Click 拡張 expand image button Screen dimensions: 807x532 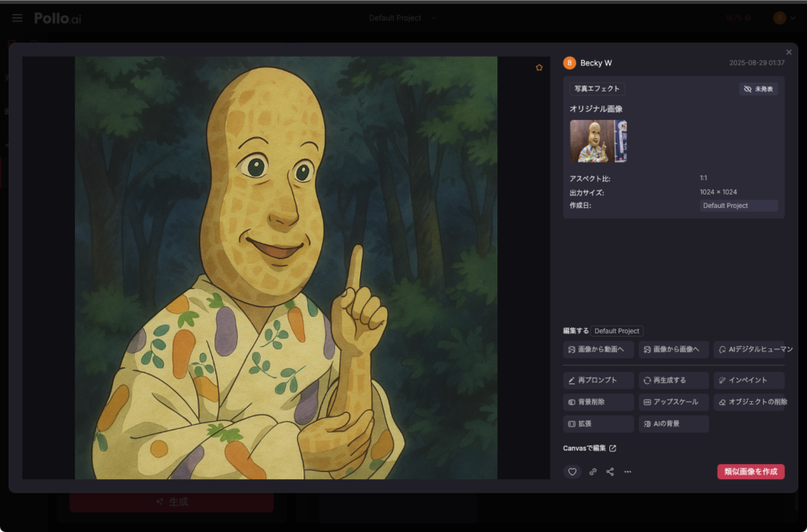[598, 424]
